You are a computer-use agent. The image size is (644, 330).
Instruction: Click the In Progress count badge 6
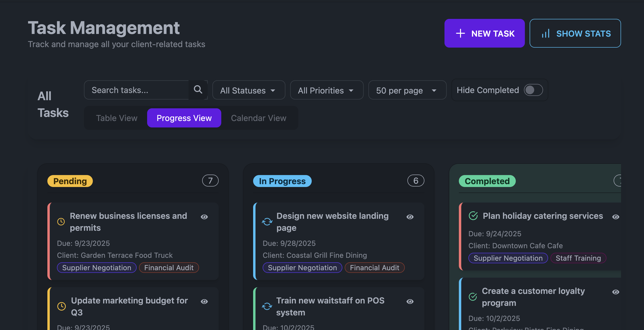(416, 180)
